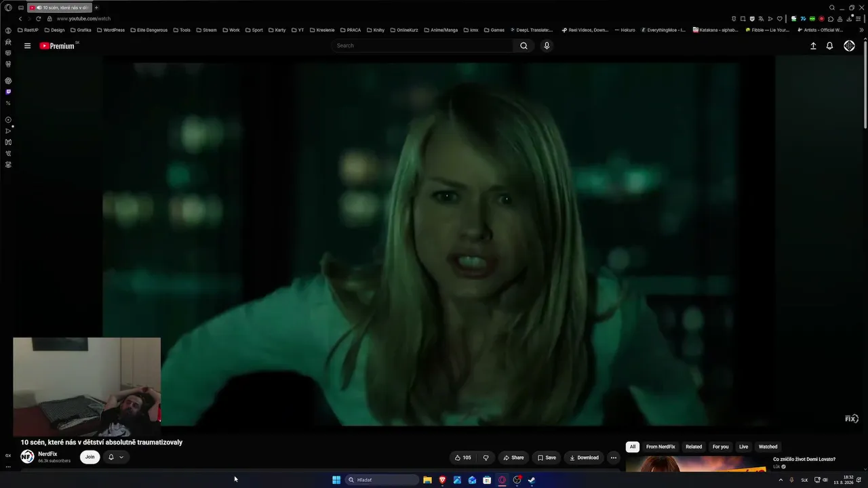Select the From NerdFix filter chip
The width and height of the screenshot is (868, 488).
(x=660, y=447)
